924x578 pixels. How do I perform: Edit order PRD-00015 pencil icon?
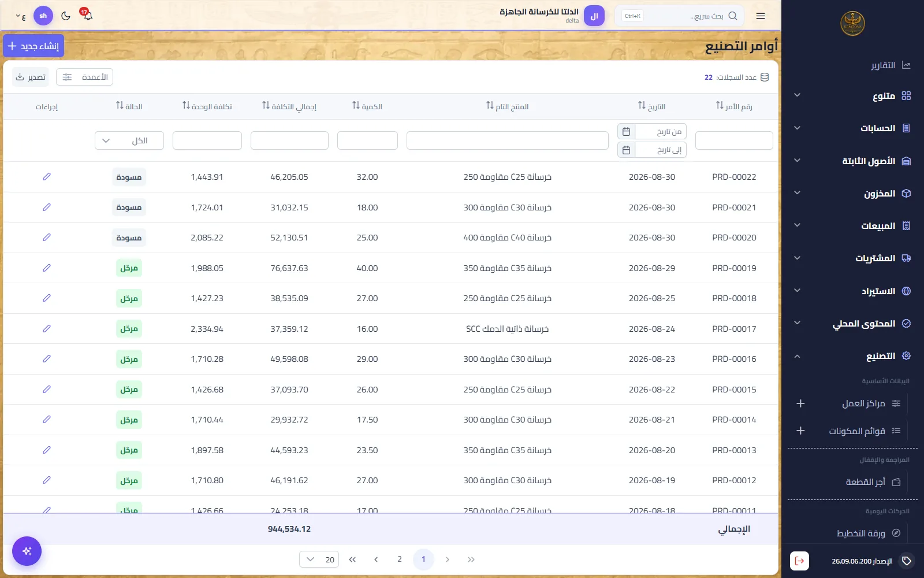(x=47, y=389)
